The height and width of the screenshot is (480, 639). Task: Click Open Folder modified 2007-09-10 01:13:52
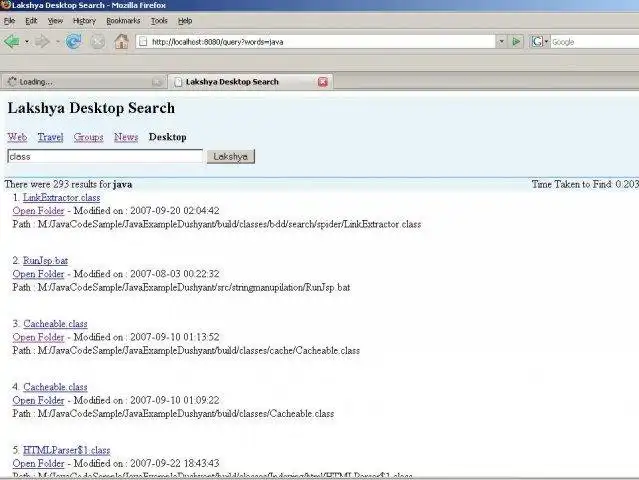[38, 337]
